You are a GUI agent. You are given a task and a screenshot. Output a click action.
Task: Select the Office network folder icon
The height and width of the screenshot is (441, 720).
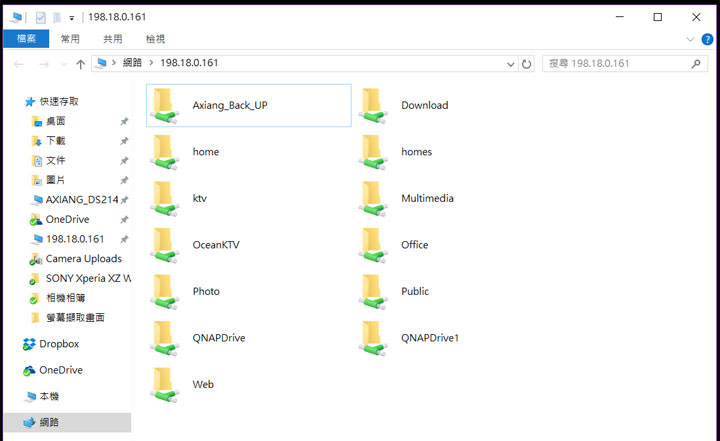pyautogui.click(x=373, y=245)
